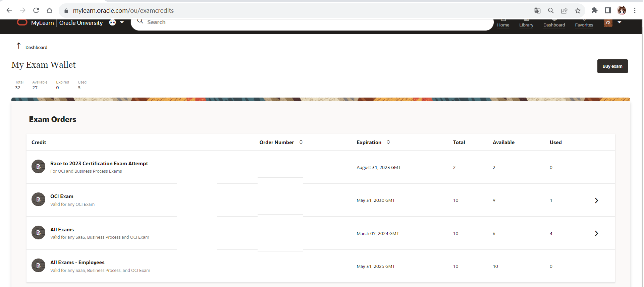Click the Buy exam button
This screenshot has width=644, height=287.
[x=612, y=66]
